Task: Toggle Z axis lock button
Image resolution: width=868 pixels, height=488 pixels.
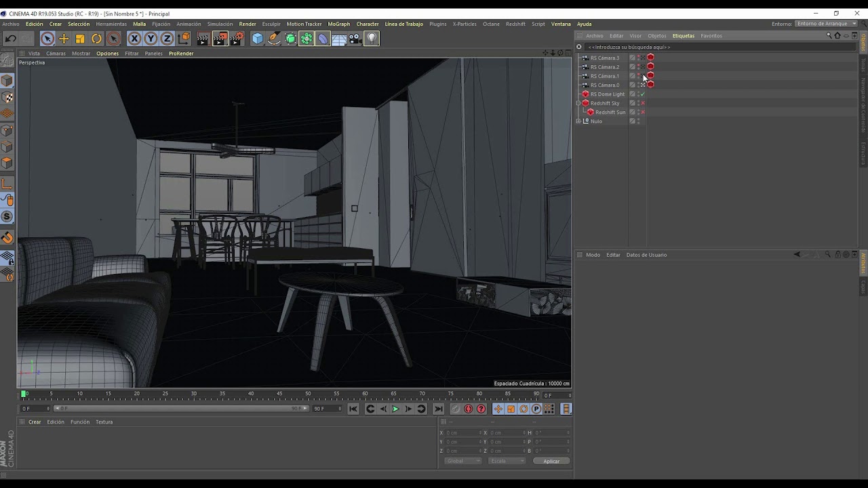Action: click(x=167, y=39)
